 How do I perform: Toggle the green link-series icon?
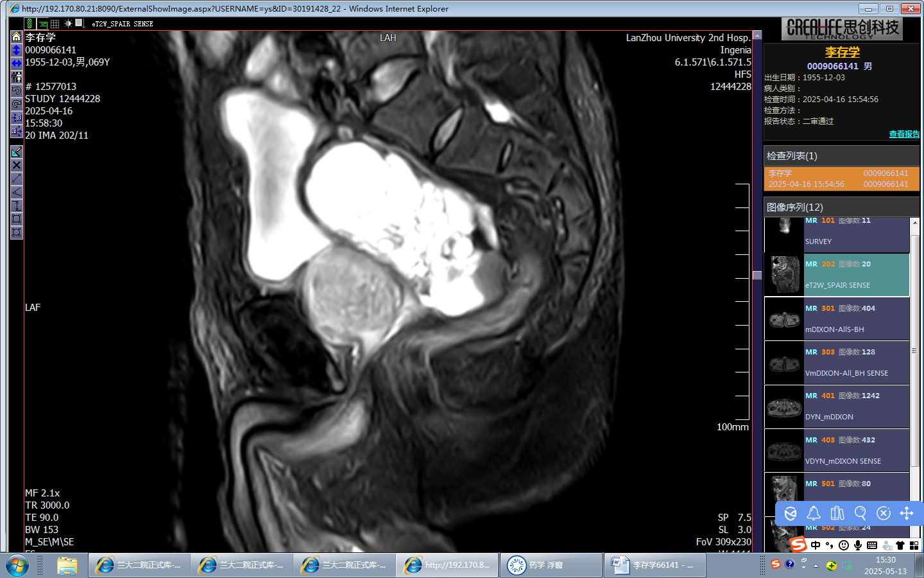coord(30,24)
